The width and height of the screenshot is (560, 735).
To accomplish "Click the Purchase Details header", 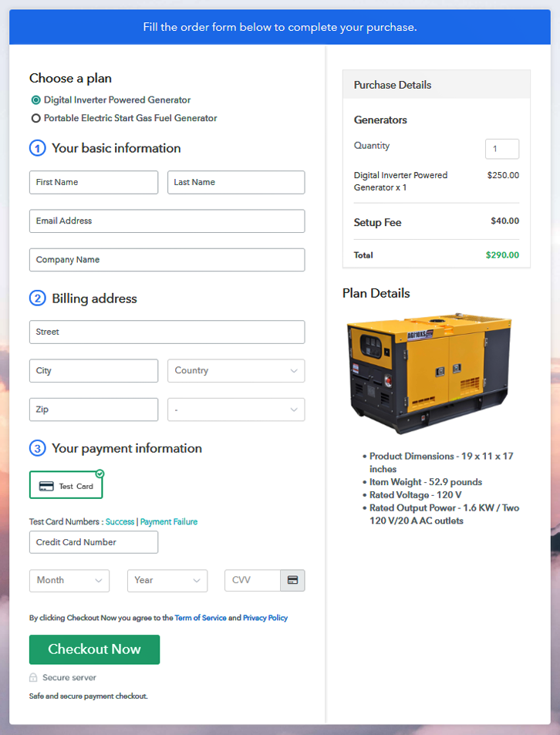I will [437, 85].
